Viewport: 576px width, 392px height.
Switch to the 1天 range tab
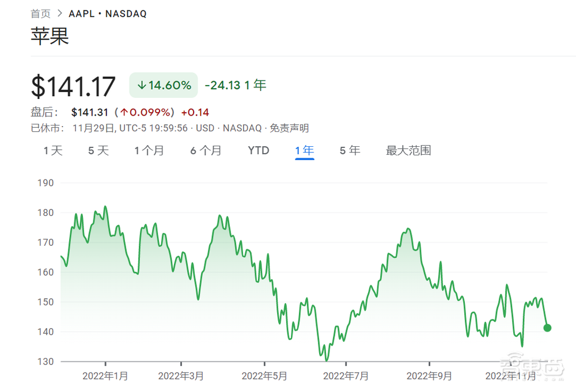coord(53,151)
